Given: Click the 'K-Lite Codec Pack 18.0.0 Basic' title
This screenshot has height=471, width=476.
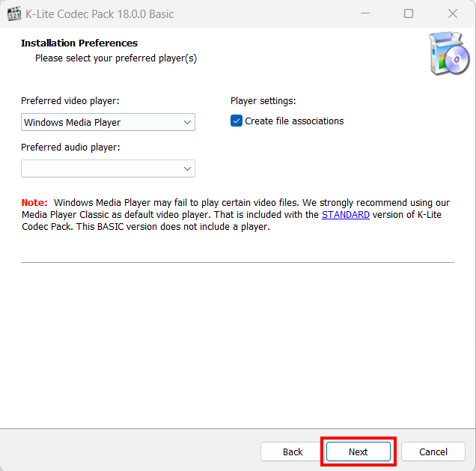Looking at the screenshot, I should (100, 14).
